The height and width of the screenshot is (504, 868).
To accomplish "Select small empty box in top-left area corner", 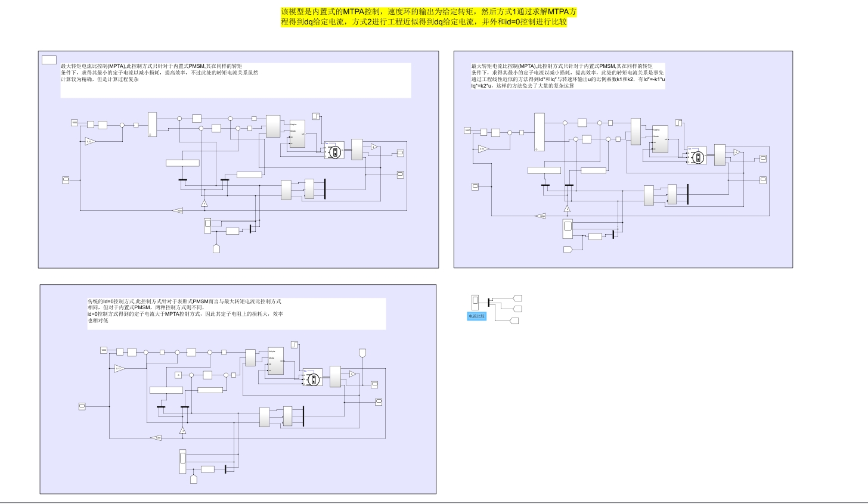I will click(49, 60).
